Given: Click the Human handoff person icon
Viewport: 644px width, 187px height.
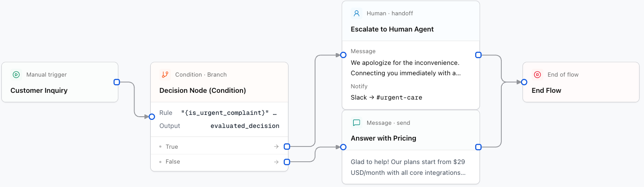Looking at the screenshot, I should pos(356,14).
